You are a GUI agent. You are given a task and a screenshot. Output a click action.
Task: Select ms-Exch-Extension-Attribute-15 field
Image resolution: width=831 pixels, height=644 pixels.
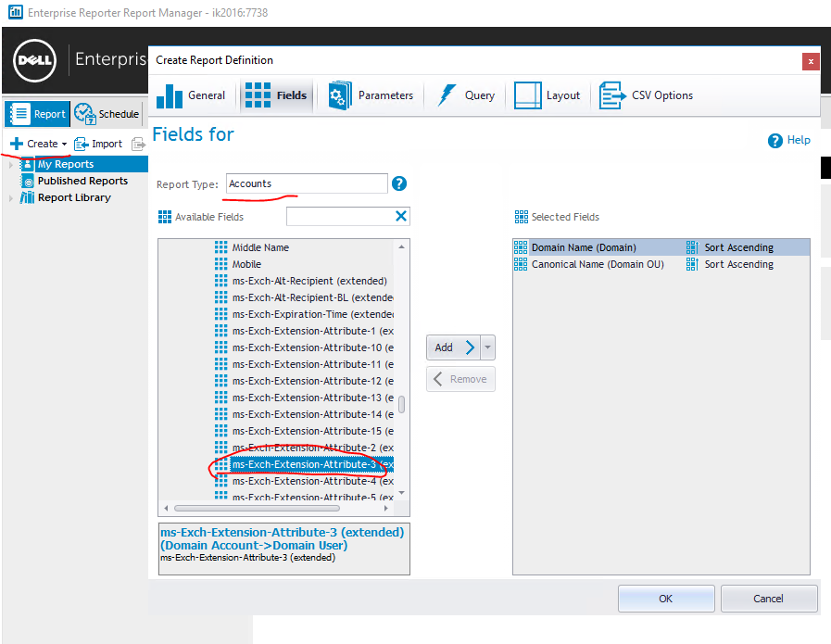coord(313,431)
